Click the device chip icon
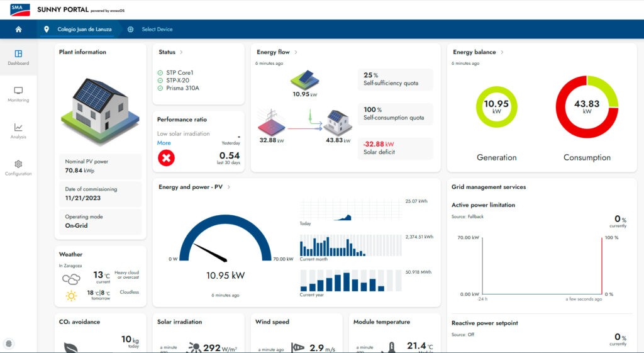The height and width of the screenshot is (353, 644). 131,29
